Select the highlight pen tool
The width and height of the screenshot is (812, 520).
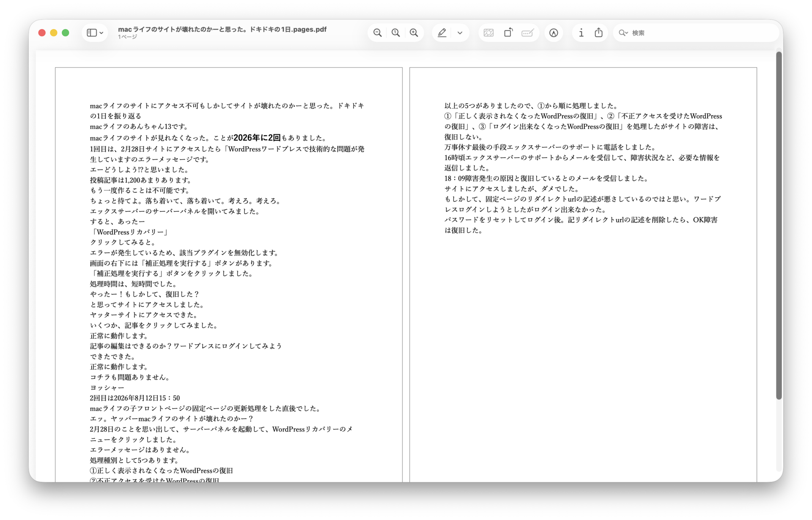tap(442, 33)
